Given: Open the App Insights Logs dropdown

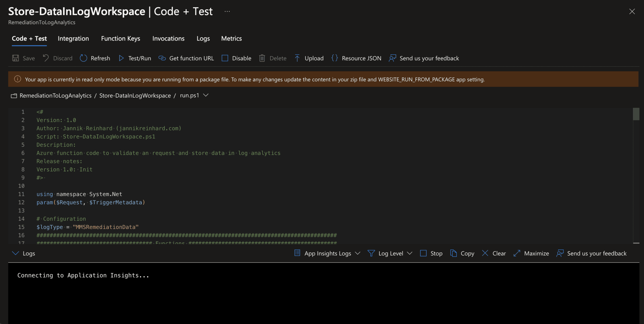Looking at the screenshot, I should [x=357, y=253].
